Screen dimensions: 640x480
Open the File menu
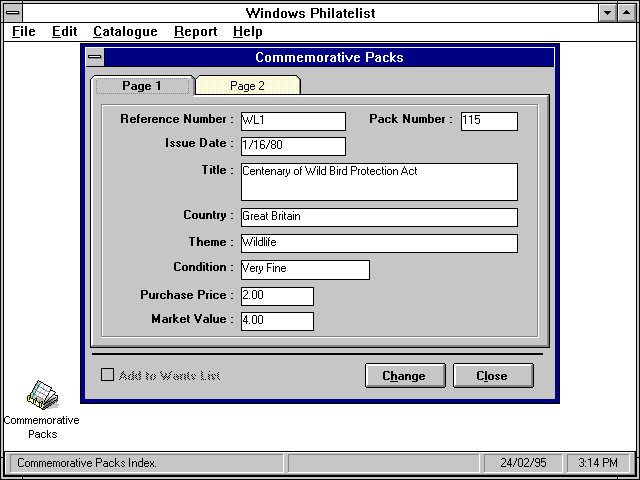click(x=23, y=32)
